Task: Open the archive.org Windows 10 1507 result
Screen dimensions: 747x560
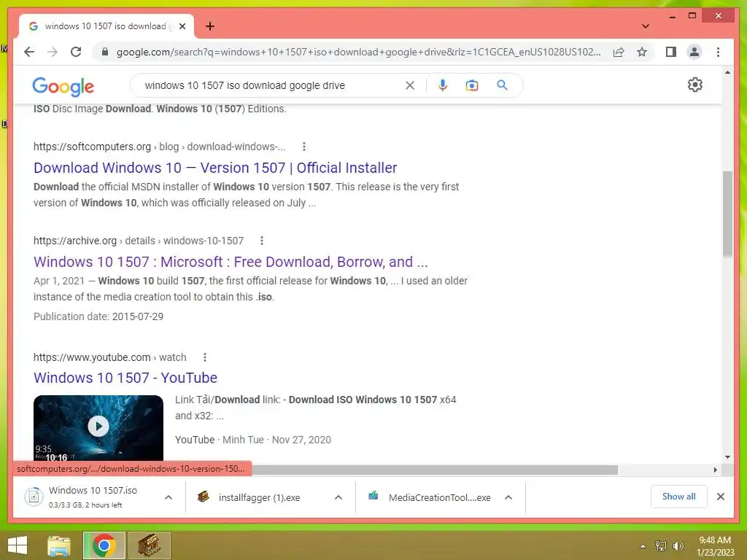Action: coord(231,262)
